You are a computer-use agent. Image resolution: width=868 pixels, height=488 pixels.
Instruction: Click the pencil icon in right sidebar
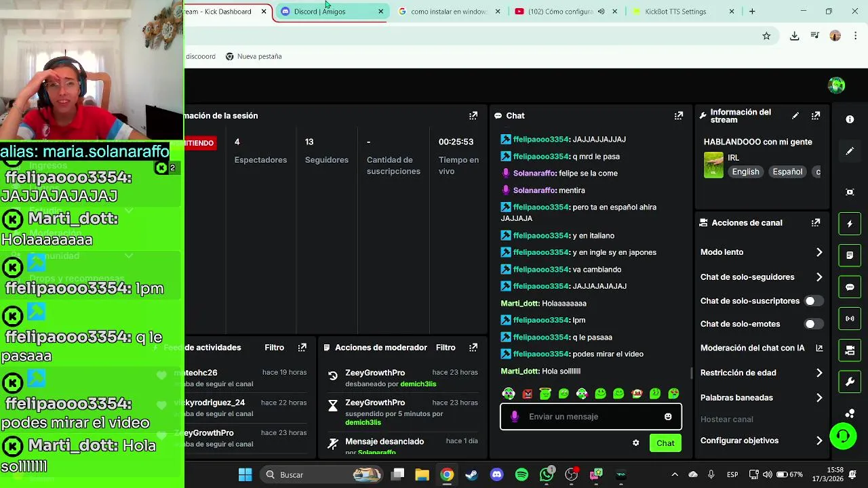pyautogui.click(x=850, y=151)
